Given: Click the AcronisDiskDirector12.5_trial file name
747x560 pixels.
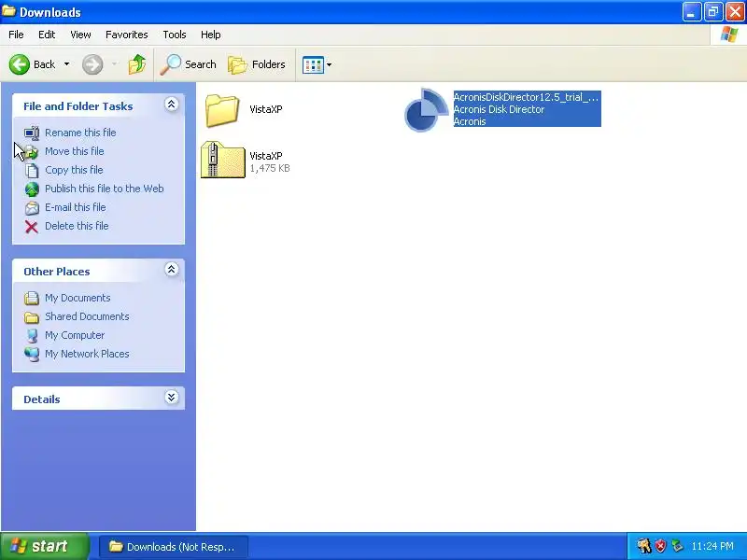Looking at the screenshot, I should (526, 97).
